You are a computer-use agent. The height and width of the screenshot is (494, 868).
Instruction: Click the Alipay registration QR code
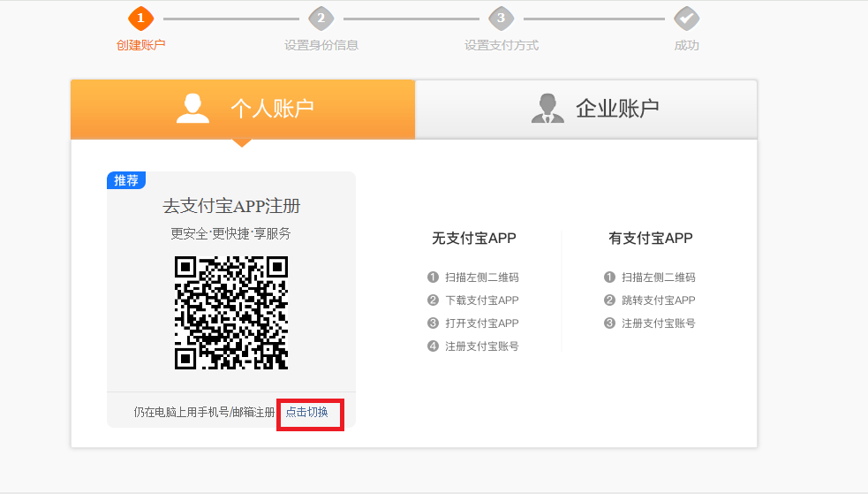pos(231,312)
